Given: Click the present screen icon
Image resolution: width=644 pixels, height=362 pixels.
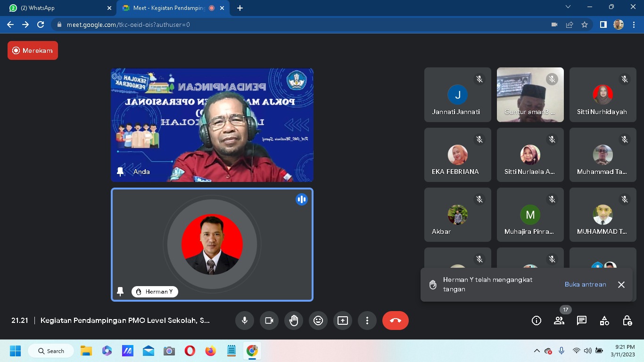Looking at the screenshot, I should (343, 321).
